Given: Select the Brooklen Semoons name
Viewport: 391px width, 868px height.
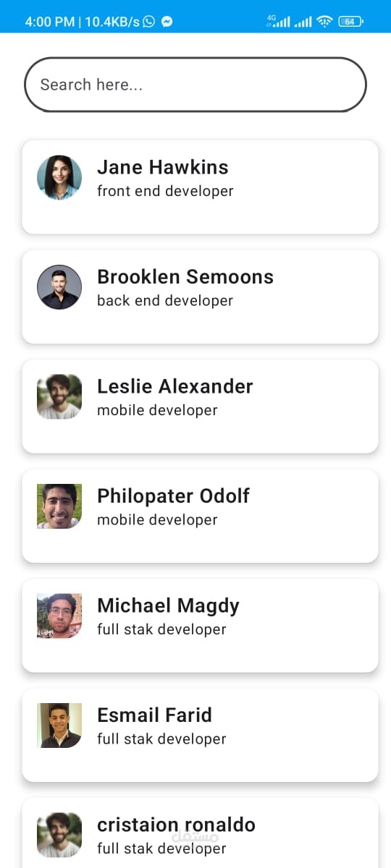Looking at the screenshot, I should [x=185, y=276].
